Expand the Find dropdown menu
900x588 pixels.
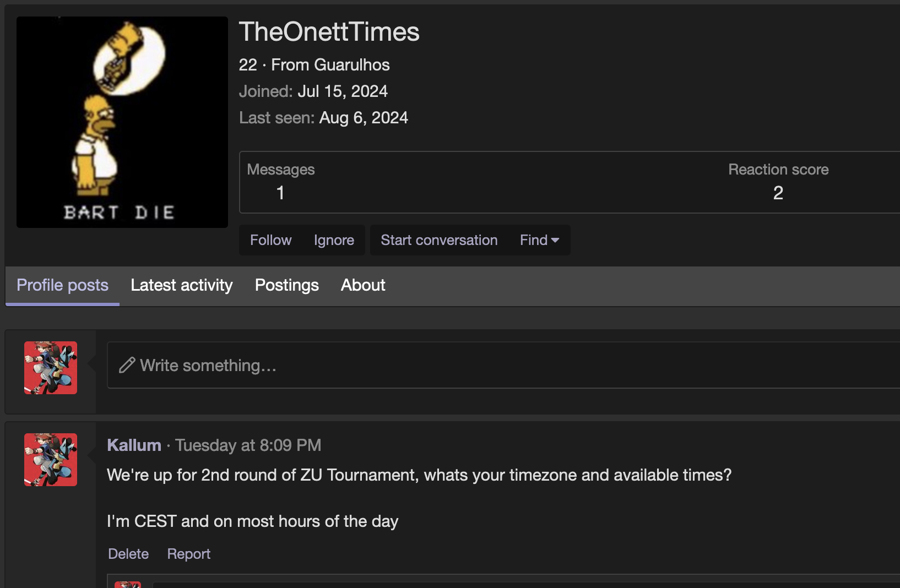539,240
